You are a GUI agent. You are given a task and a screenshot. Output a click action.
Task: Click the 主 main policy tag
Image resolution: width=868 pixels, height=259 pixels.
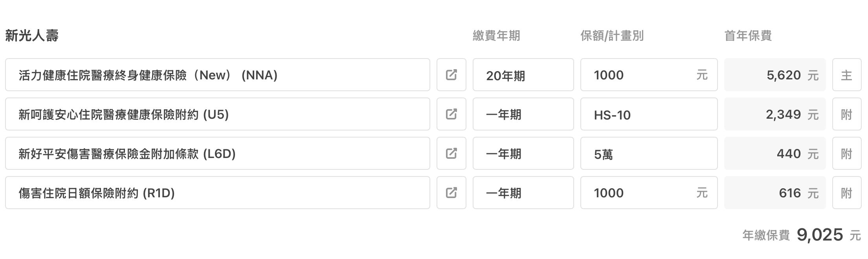coord(847,75)
